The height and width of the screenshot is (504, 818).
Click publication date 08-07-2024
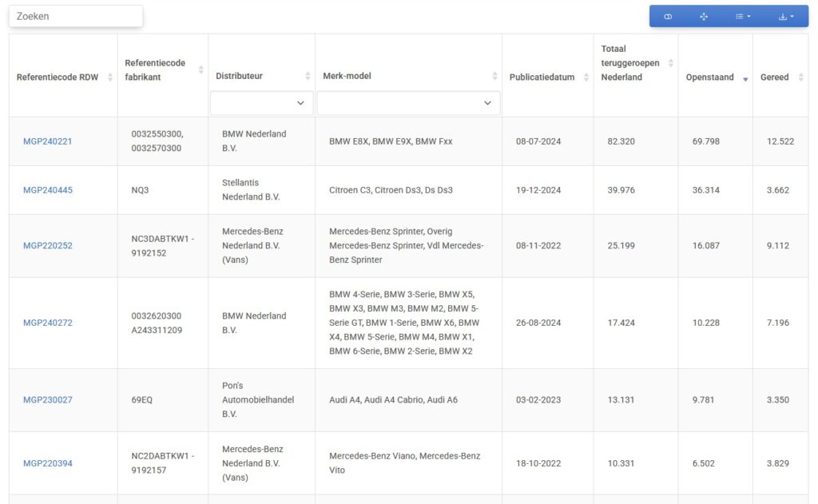click(x=538, y=141)
